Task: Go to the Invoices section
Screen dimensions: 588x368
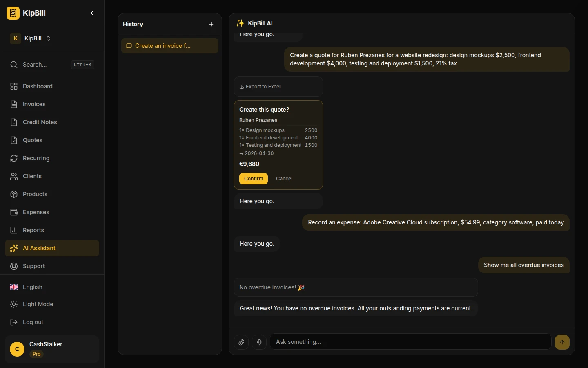Action: [x=34, y=104]
